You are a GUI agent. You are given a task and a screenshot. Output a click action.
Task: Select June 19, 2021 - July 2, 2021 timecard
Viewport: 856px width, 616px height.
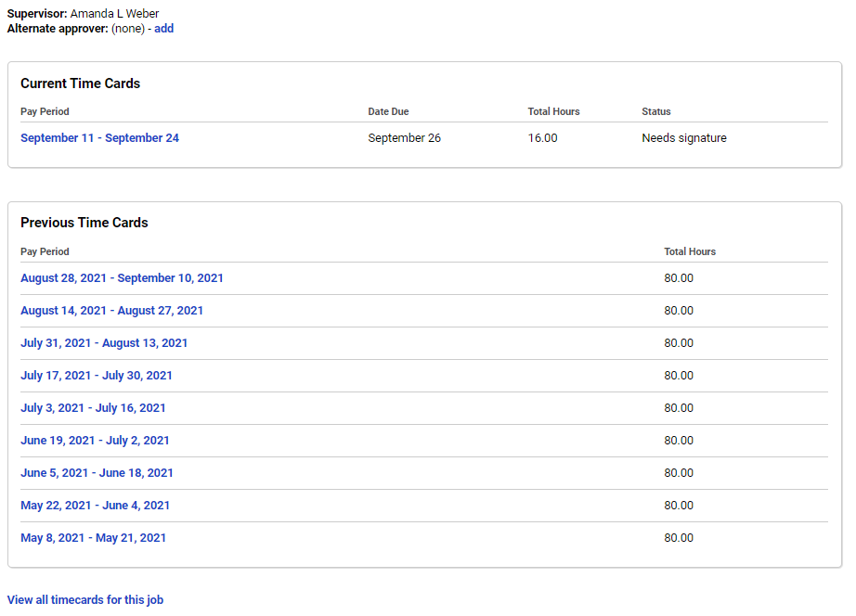click(95, 441)
